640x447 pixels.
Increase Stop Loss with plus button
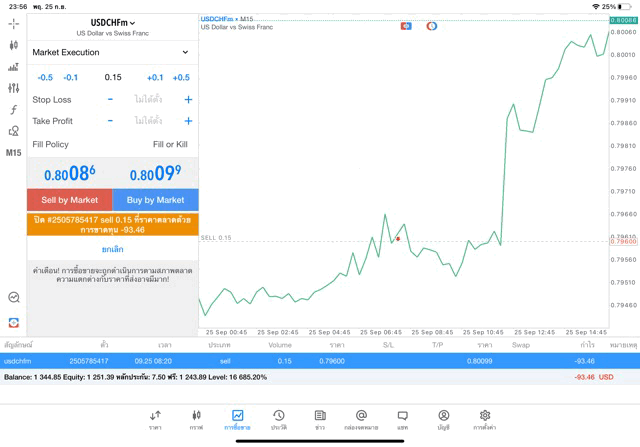188,100
